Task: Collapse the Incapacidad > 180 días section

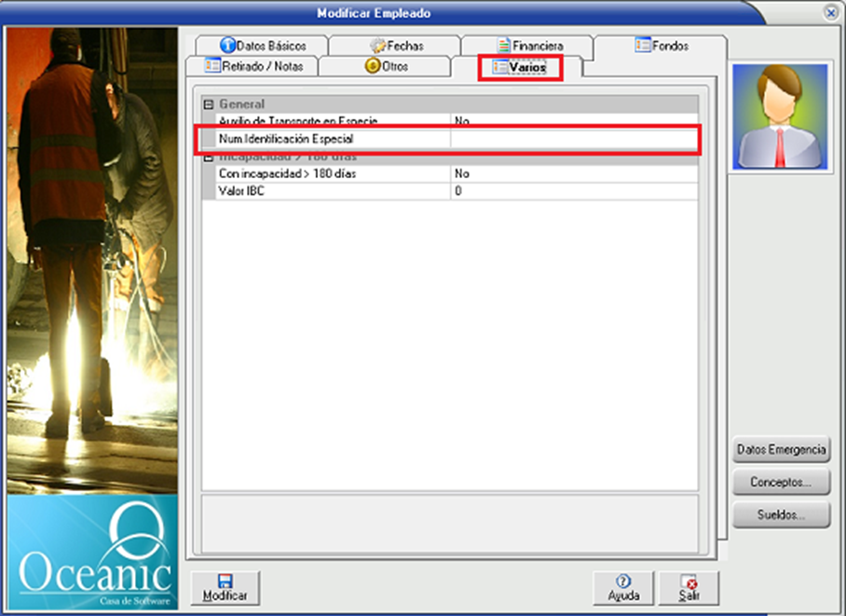Action: (209, 157)
